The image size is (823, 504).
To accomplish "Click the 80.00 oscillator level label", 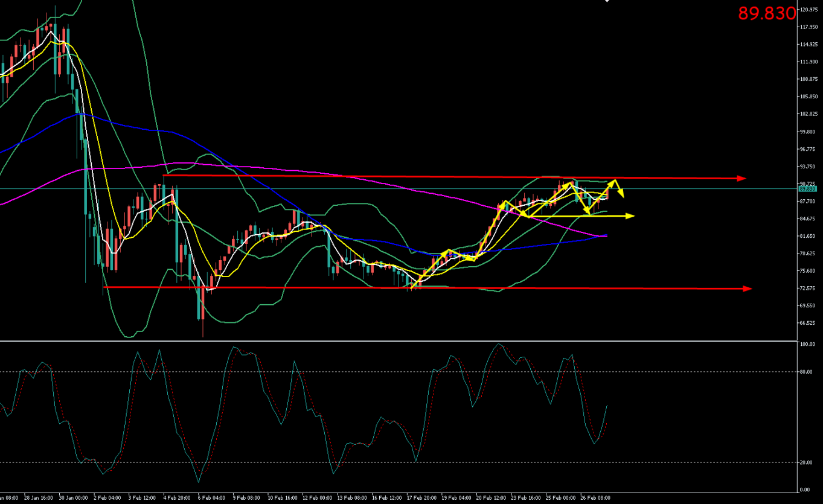I will (x=806, y=372).
